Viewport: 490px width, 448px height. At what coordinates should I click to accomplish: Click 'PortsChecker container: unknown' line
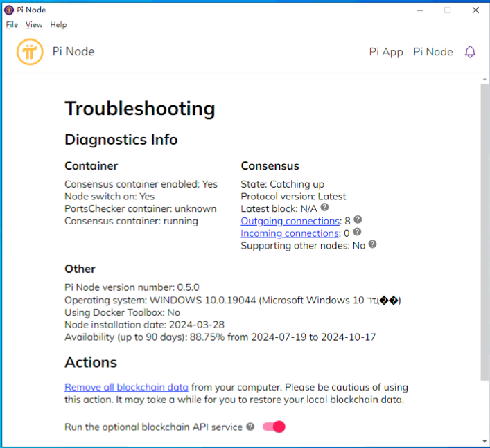(x=141, y=208)
